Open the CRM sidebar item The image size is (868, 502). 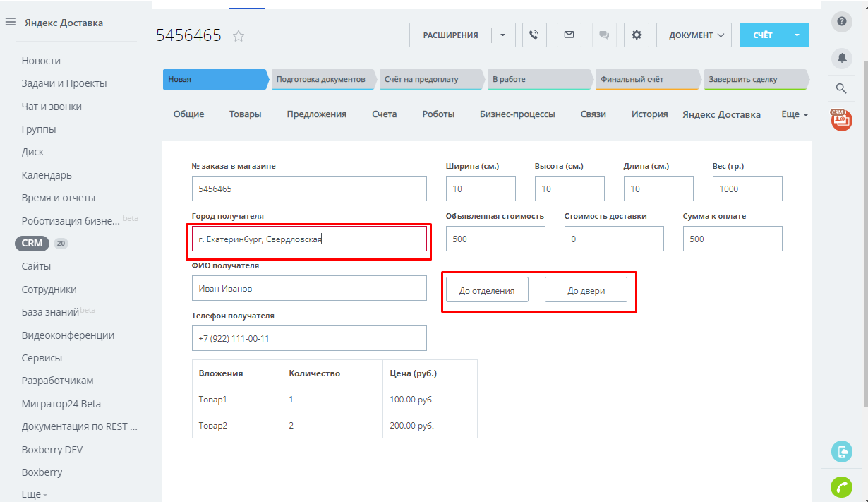(32, 243)
